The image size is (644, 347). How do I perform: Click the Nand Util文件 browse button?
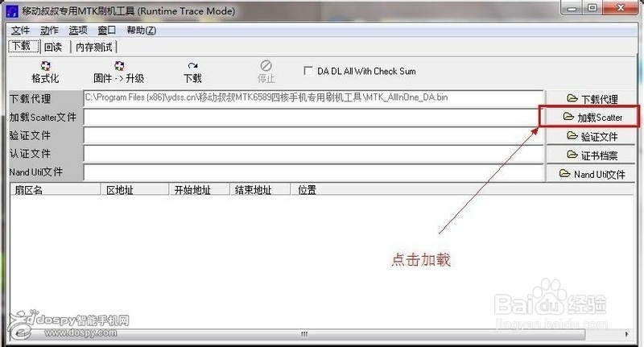[592, 174]
